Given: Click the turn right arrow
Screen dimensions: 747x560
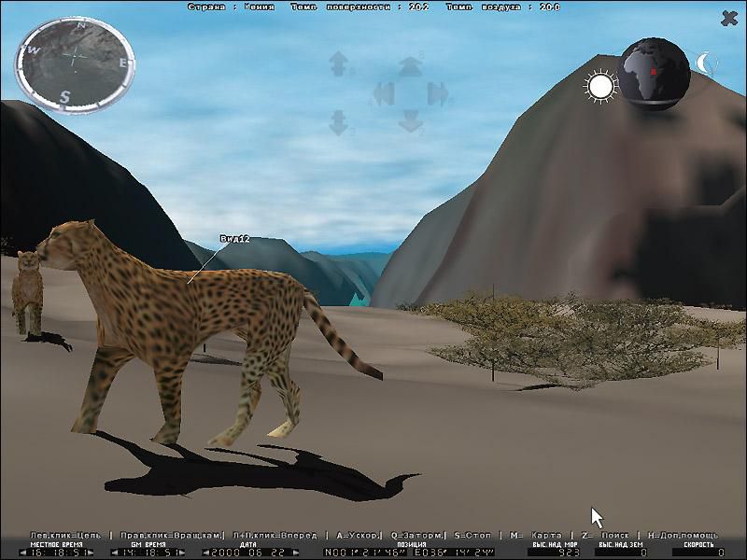Looking at the screenshot, I should coord(437,93).
